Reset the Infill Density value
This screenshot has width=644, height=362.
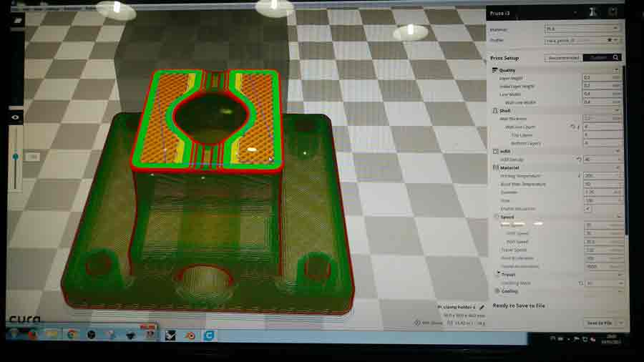click(578, 160)
